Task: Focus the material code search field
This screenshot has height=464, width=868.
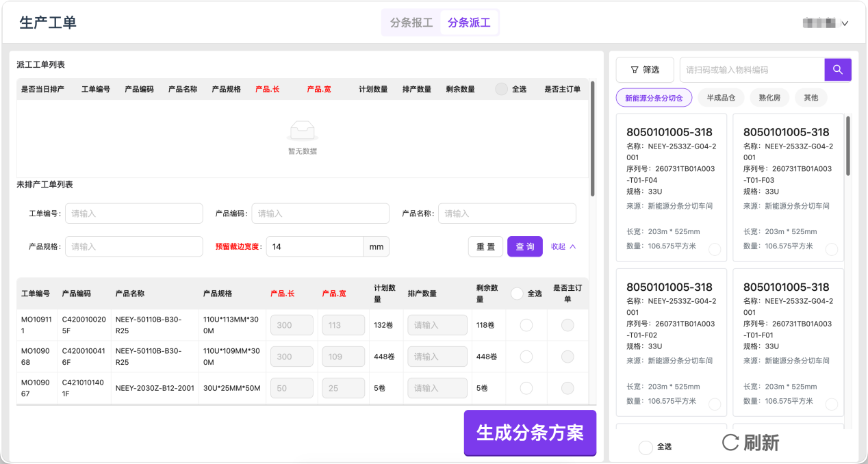Action: pyautogui.click(x=752, y=70)
